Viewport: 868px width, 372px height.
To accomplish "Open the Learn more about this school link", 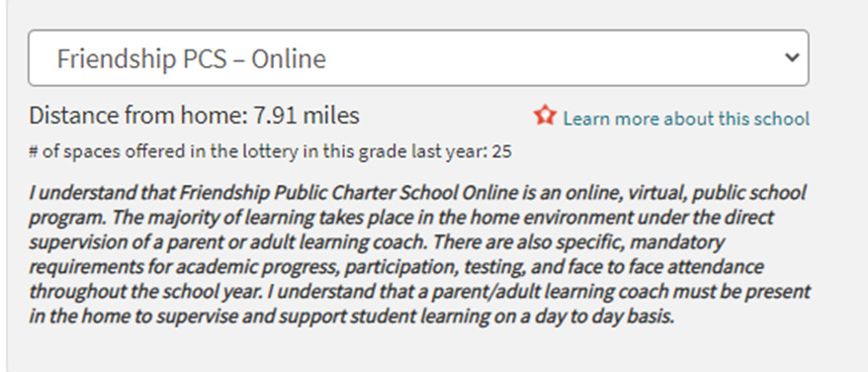I will pos(686,119).
